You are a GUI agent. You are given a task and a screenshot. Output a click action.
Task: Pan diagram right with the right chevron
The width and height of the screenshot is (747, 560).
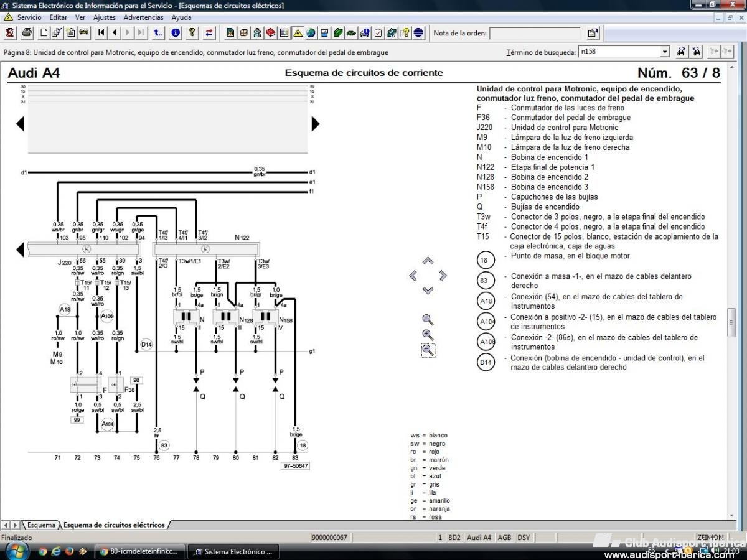coord(443,275)
